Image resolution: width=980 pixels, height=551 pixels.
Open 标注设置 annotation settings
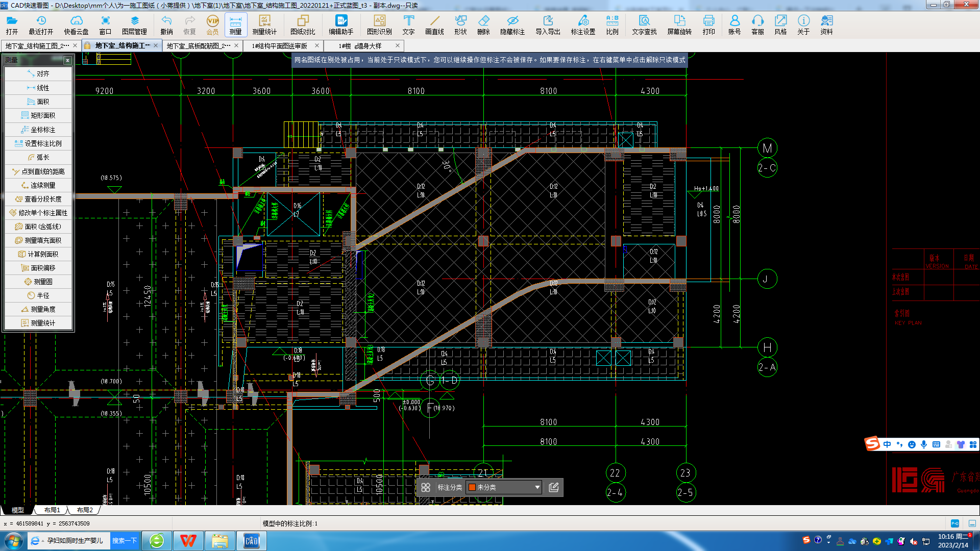583,24
